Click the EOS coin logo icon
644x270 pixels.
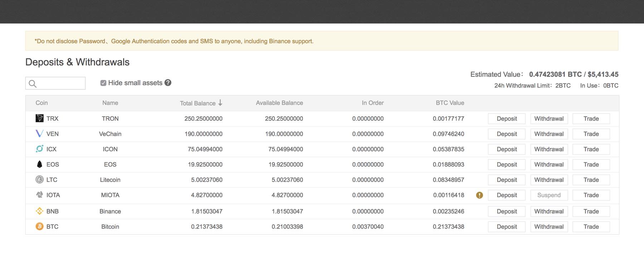click(40, 164)
